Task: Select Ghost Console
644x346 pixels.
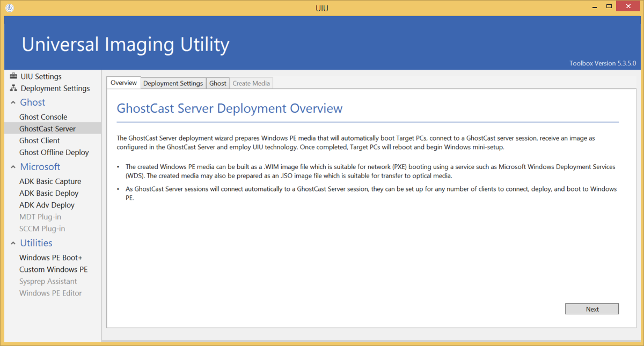Action: coord(43,117)
